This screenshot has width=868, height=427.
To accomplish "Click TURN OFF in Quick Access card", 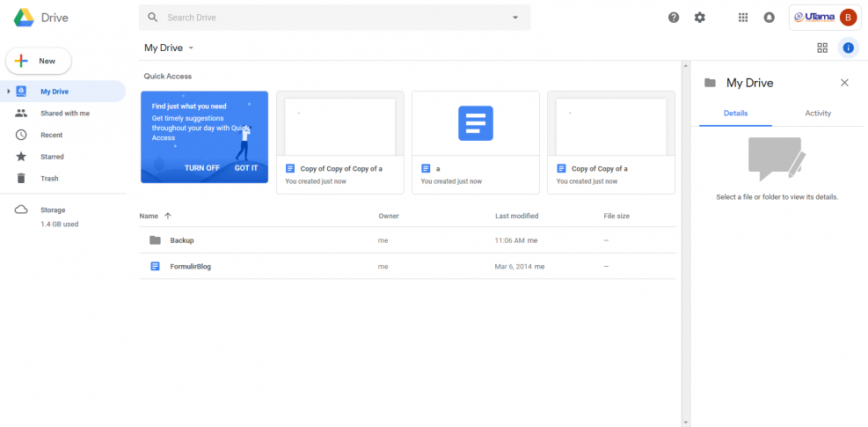I will [202, 168].
